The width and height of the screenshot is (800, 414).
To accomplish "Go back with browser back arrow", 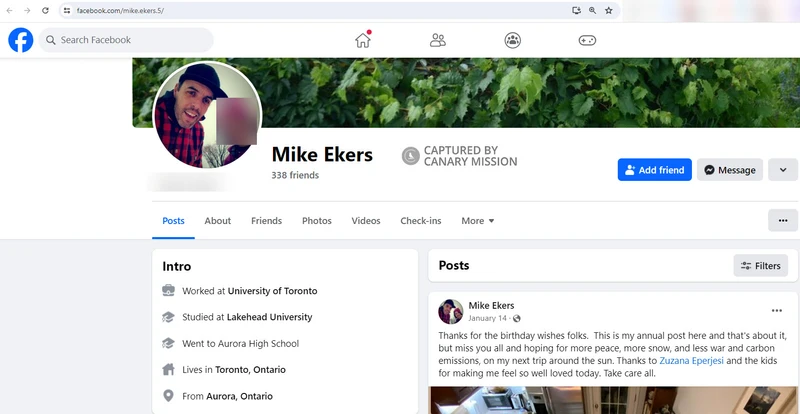I will 9,11.
